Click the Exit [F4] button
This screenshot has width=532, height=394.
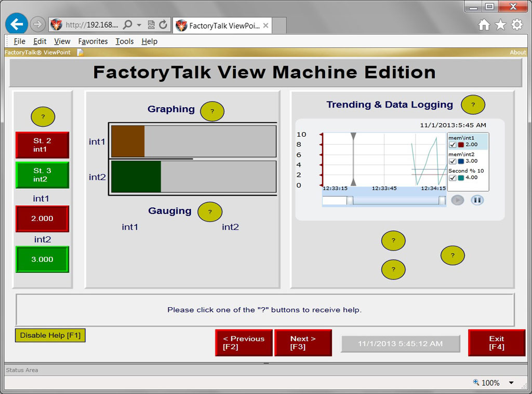[x=497, y=343]
